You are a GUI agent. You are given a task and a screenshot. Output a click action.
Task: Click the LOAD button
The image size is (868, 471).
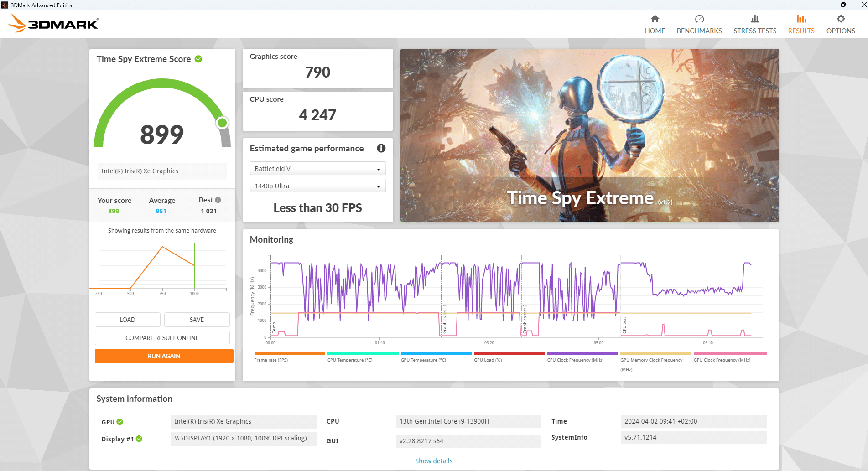point(127,320)
